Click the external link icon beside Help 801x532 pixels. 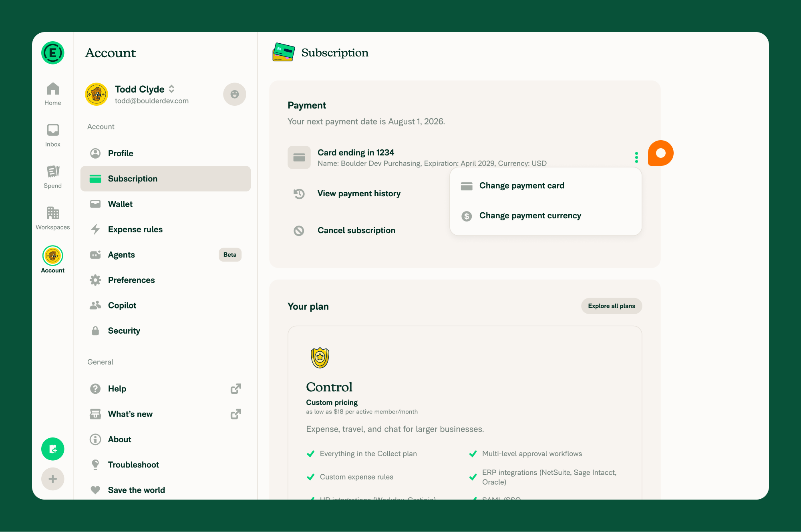point(236,389)
